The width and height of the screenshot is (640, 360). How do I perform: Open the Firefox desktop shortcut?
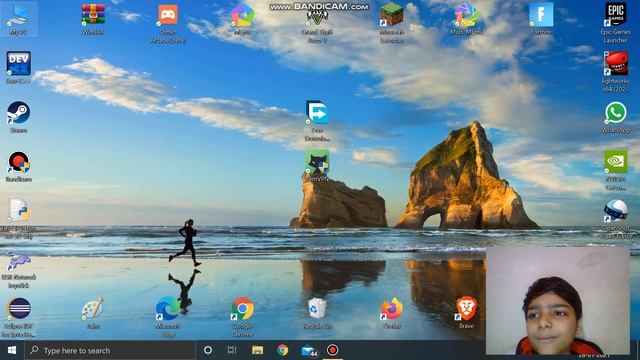tap(392, 313)
